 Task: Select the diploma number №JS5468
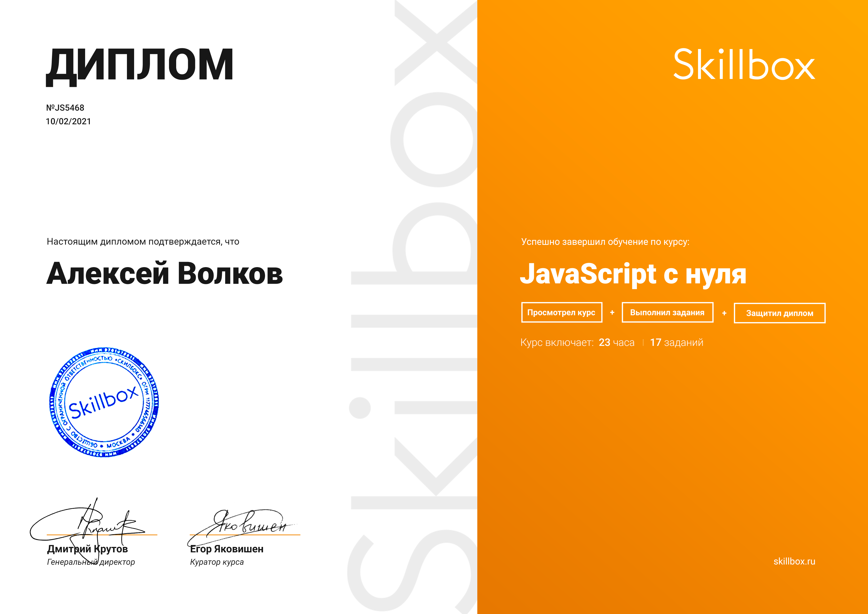pos(65,108)
